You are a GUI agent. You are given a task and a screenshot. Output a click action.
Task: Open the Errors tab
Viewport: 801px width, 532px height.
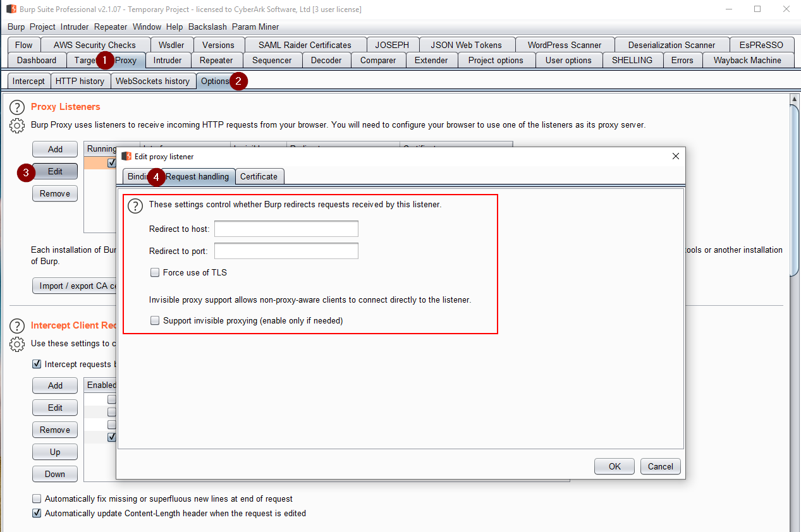point(682,60)
